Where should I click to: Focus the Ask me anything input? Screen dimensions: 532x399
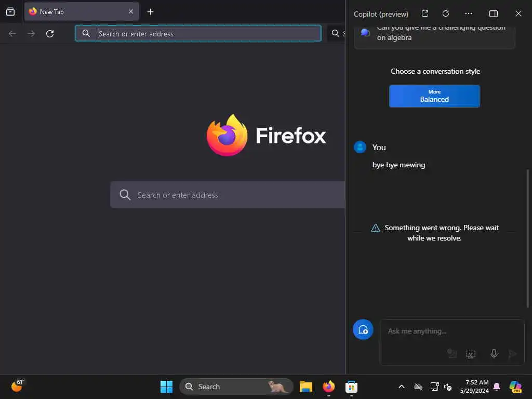point(452,331)
